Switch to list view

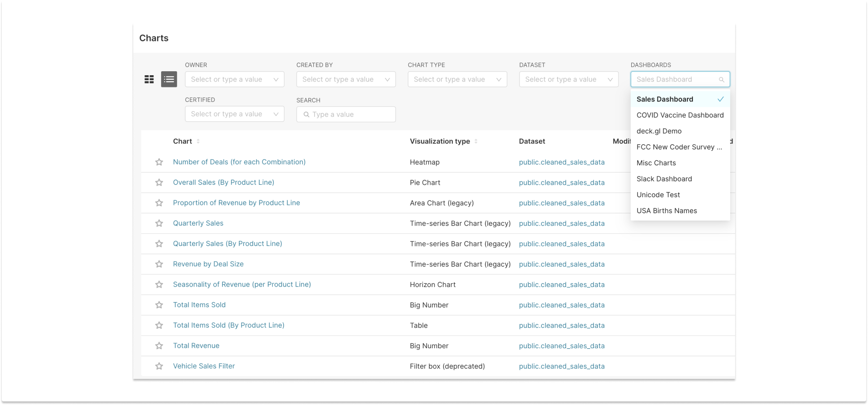point(169,79)
